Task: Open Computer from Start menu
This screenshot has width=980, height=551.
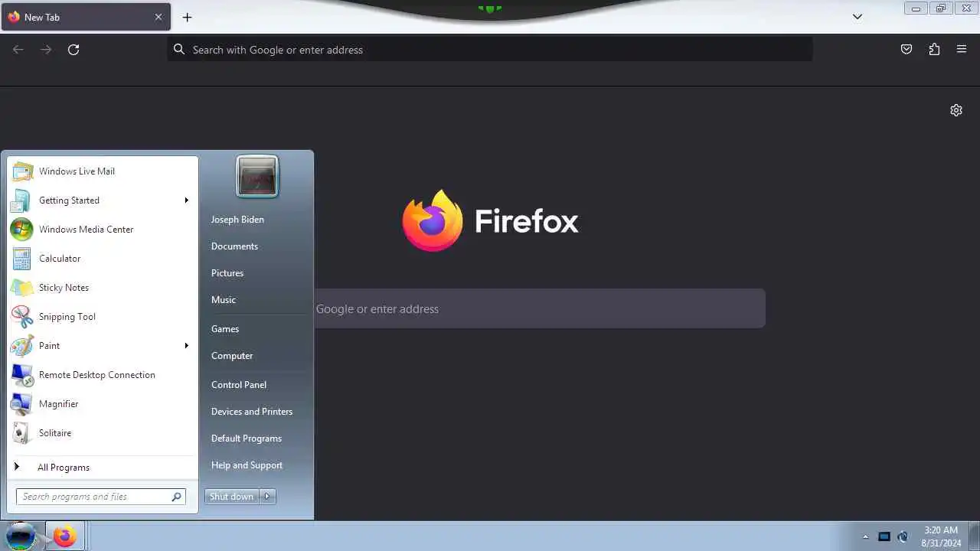Action: point(232,356)
